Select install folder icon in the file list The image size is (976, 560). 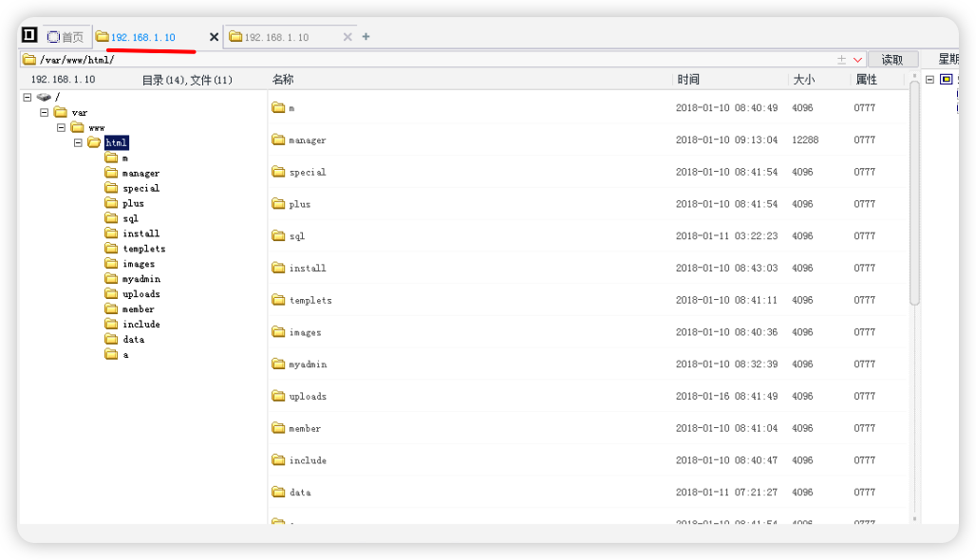pos(278,268)
